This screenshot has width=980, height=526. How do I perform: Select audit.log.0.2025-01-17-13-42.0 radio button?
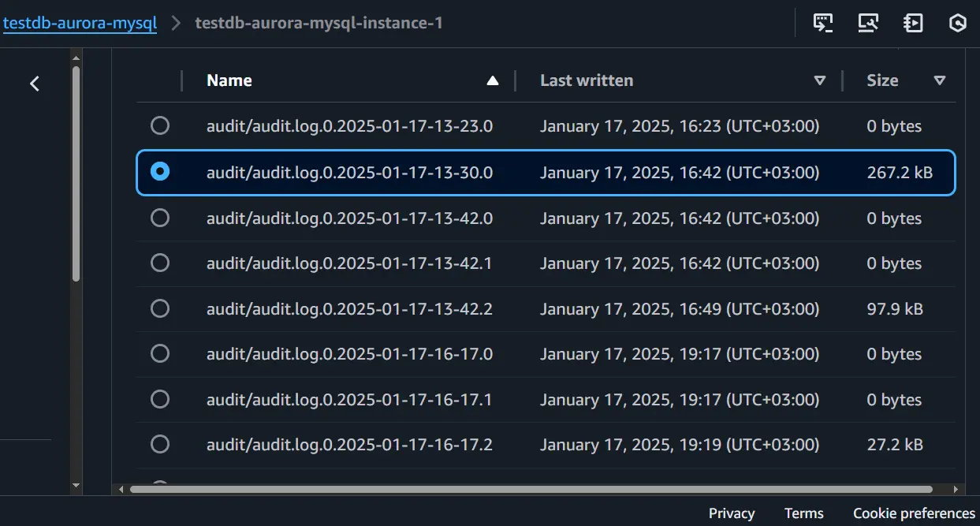[x=160, y=218]
